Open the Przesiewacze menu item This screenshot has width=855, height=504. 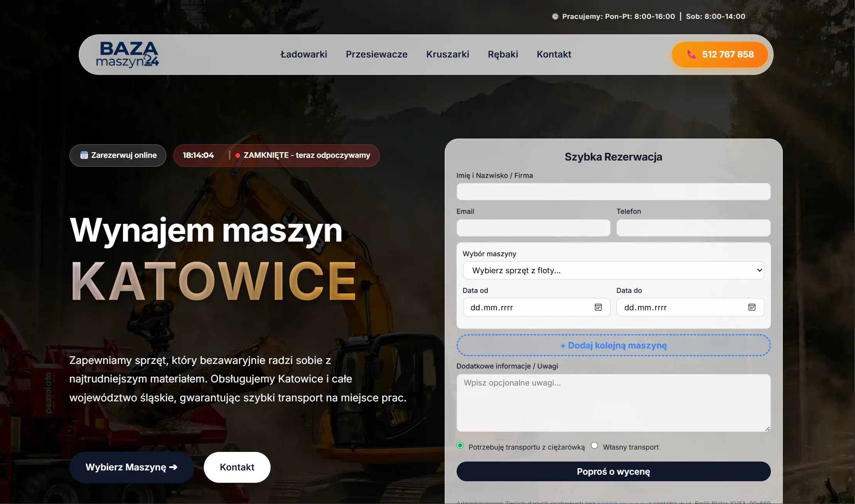point(377,54)
